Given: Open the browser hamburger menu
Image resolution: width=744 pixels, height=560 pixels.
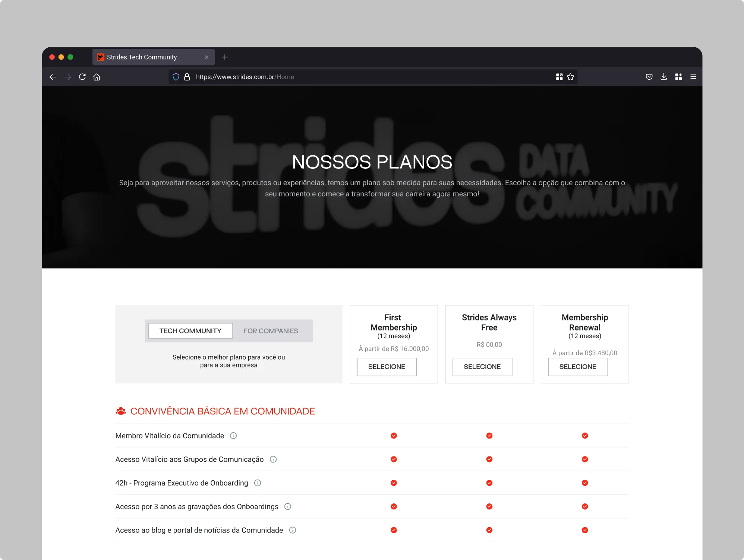Looking at the screenshot, I should (693, 77).
